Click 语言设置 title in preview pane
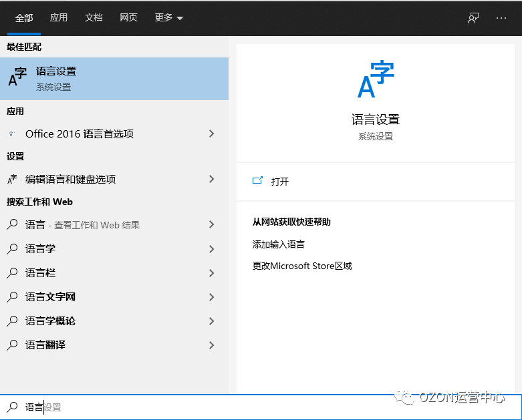522x420 pixels. pyautogui.click(x=376, y=120)
